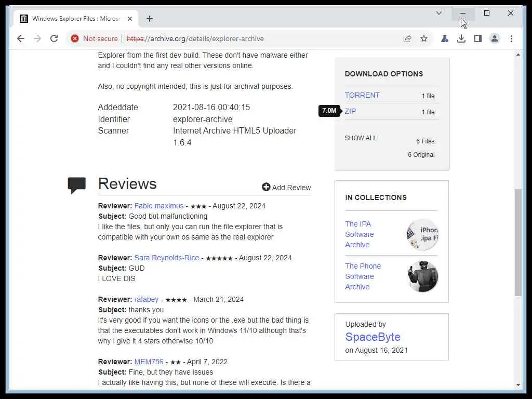Open the Chrome three-dot menu
Image resolution: width=532 pixels, height=399 pixels.
point(511,38)
